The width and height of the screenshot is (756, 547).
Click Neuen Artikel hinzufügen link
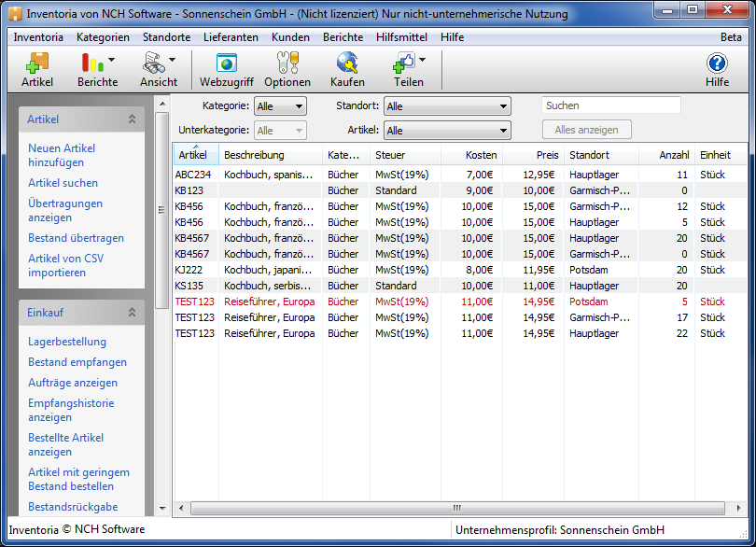coord(62,155)
